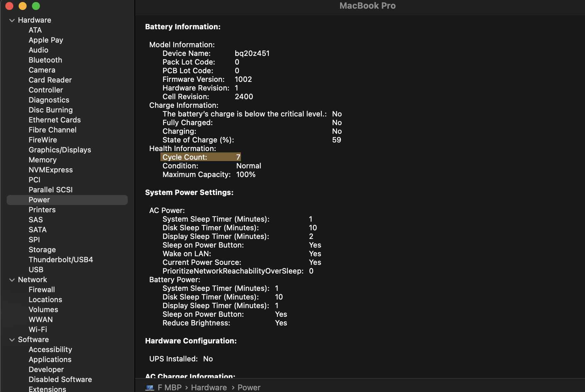Viewport: 585px width, 392px height.
Task: Open Applications under Software
Action: pyautogui.click(x=50, y=359)
